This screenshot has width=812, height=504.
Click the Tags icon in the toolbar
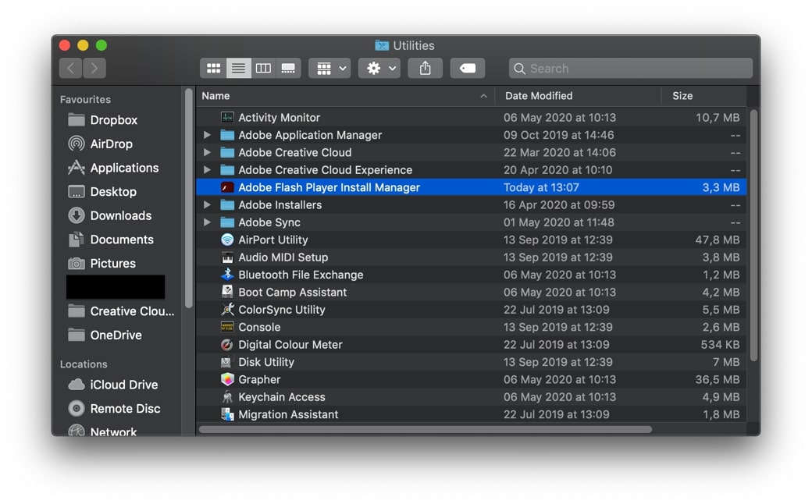point(467,68)
